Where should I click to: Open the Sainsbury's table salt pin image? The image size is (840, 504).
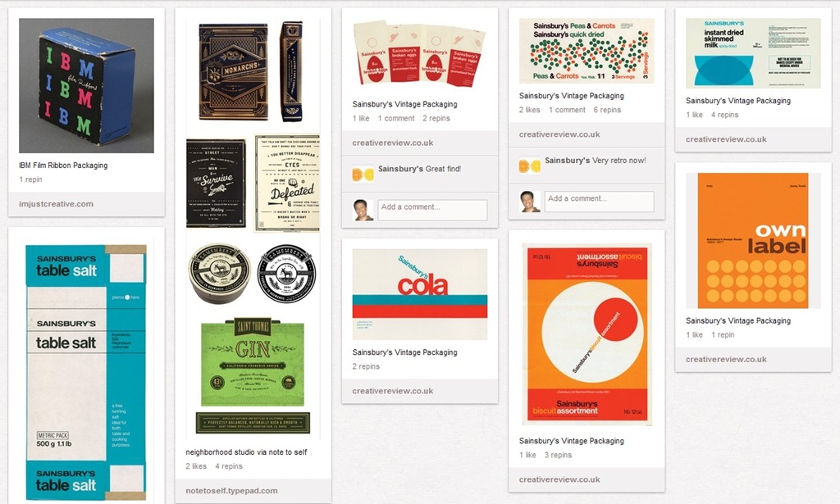point(86,372)
